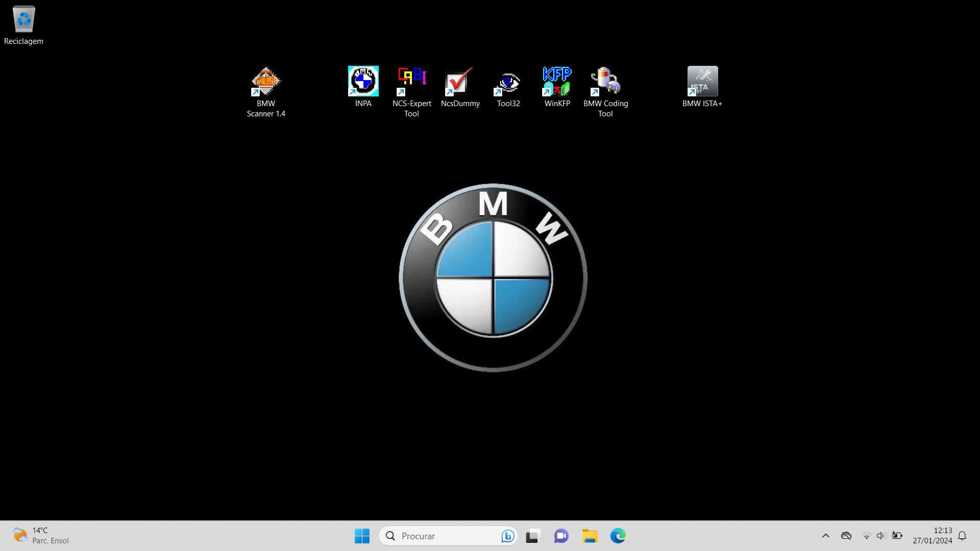The image size is (980, 551).
Task: Open the weather widget showing 14°C
Action: (x=41, y=536)
